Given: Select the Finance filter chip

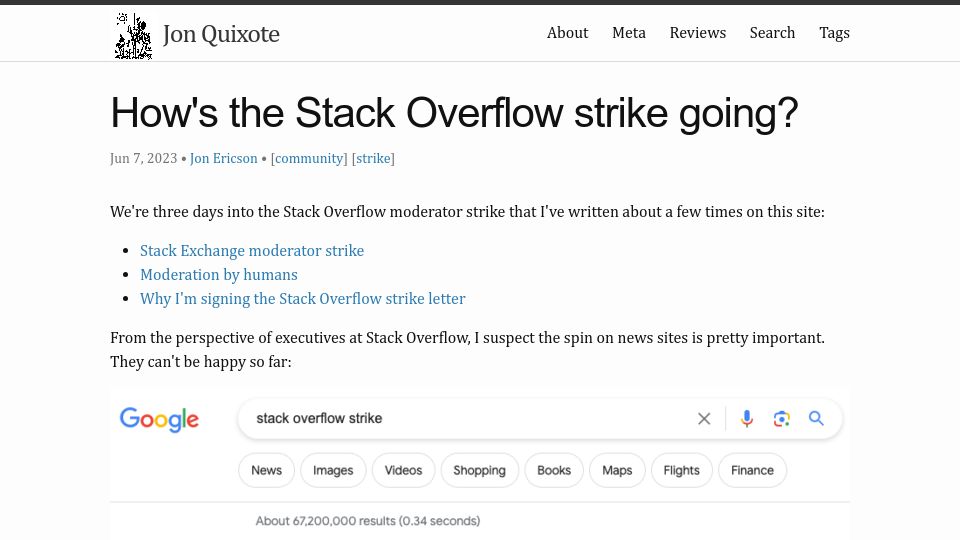Looking at the screenshot, I should [x=752, y=470].
